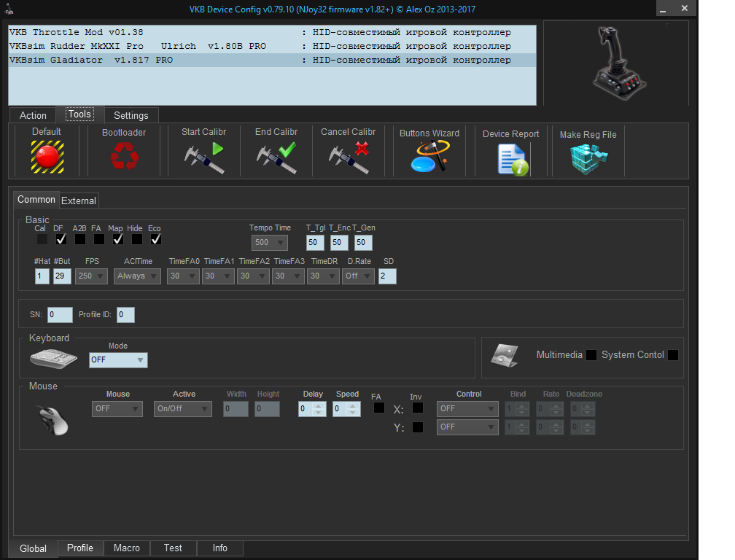The width and height of the screenshot is (735, 560).
Task: Increase the Mouse Speed spinner value
Action: pyautogui.click(x=353, y=406)
